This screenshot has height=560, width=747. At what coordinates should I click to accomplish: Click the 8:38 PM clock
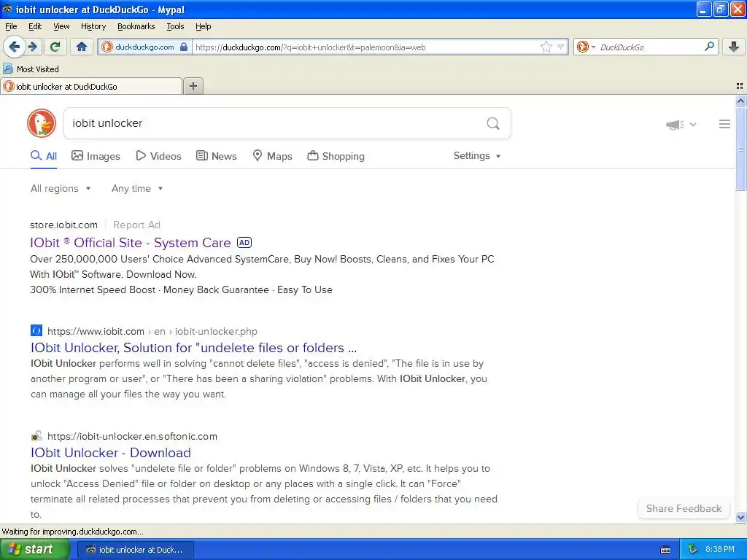(x=719, y=550)
